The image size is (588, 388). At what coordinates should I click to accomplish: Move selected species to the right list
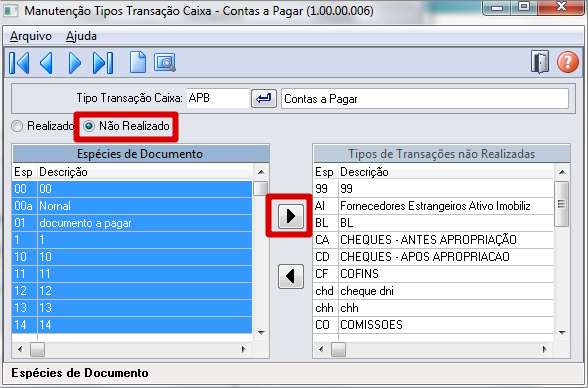click(x=291, y=216)
